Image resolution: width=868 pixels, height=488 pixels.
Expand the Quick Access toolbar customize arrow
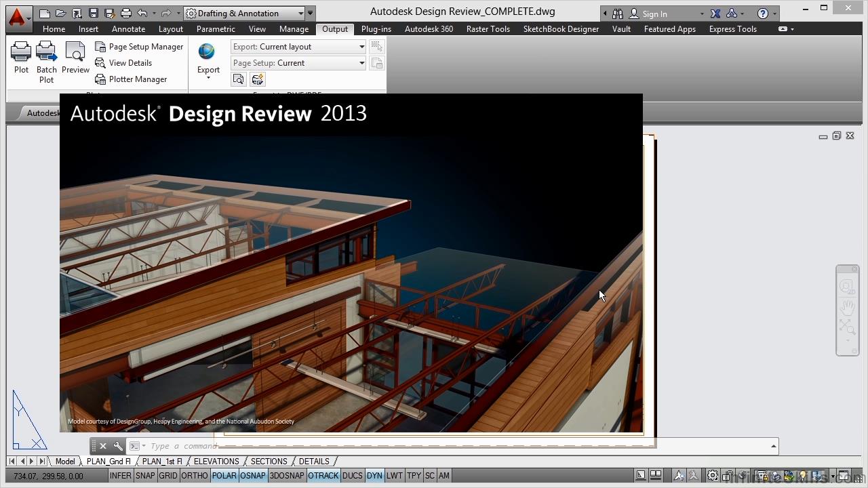tap(311, 13)
